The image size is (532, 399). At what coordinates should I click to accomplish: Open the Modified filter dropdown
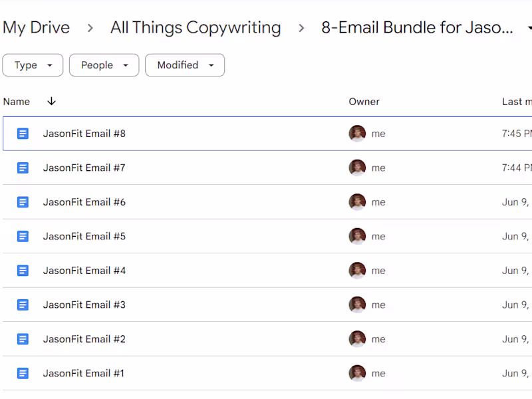tap(184, 65)
